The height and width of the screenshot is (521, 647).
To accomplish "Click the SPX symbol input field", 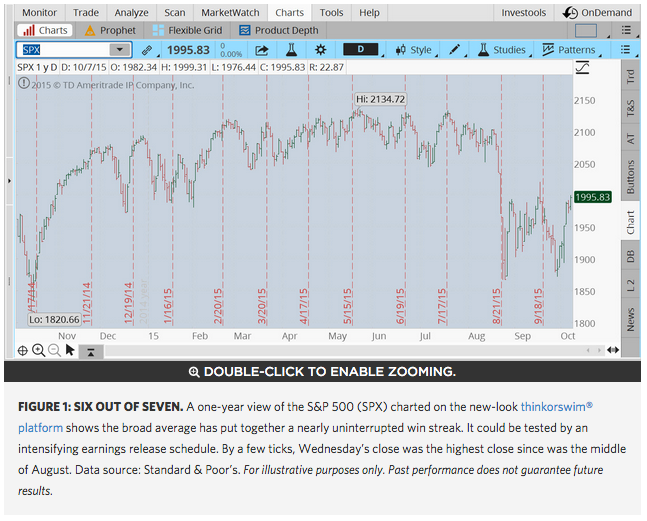I will point(63,50).
